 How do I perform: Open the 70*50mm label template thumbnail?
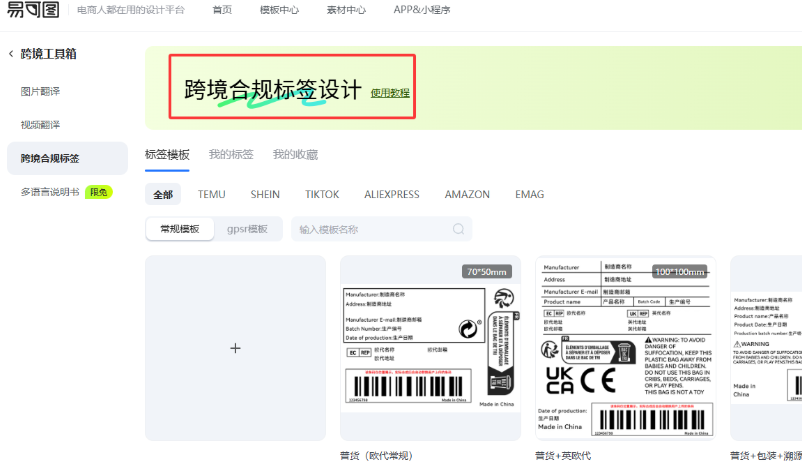point(430,348)
